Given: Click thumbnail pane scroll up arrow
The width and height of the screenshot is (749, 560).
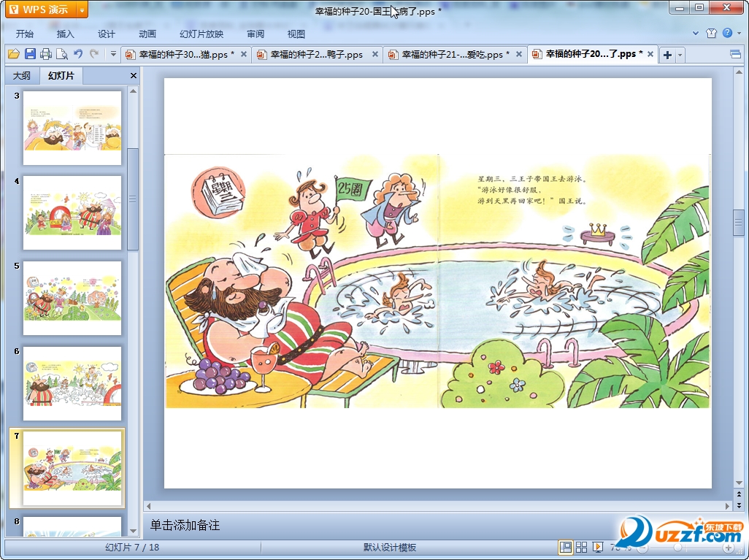Looking at the screenshot, I should point(134,91).
